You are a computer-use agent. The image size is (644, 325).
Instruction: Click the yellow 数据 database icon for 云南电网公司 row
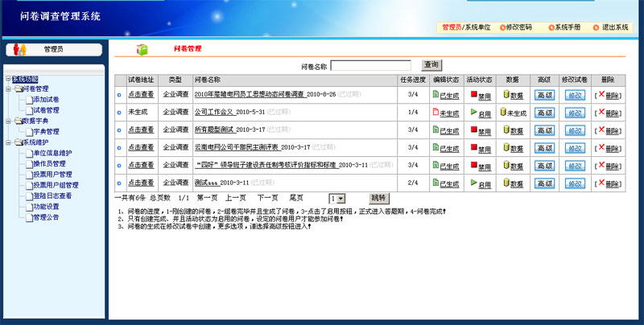click(506, 147)
